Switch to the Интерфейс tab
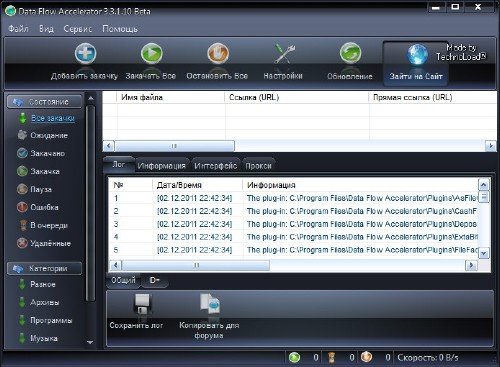 tap(216, 166)
